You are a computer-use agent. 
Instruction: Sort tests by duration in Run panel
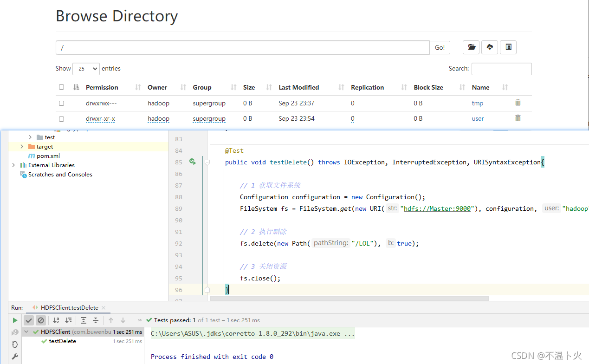tap(68, 320)
